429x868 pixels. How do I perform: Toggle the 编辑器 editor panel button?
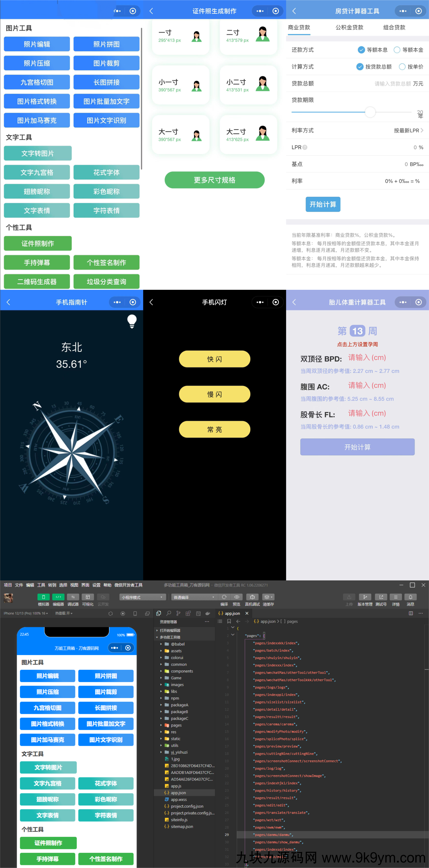point(58,597)
